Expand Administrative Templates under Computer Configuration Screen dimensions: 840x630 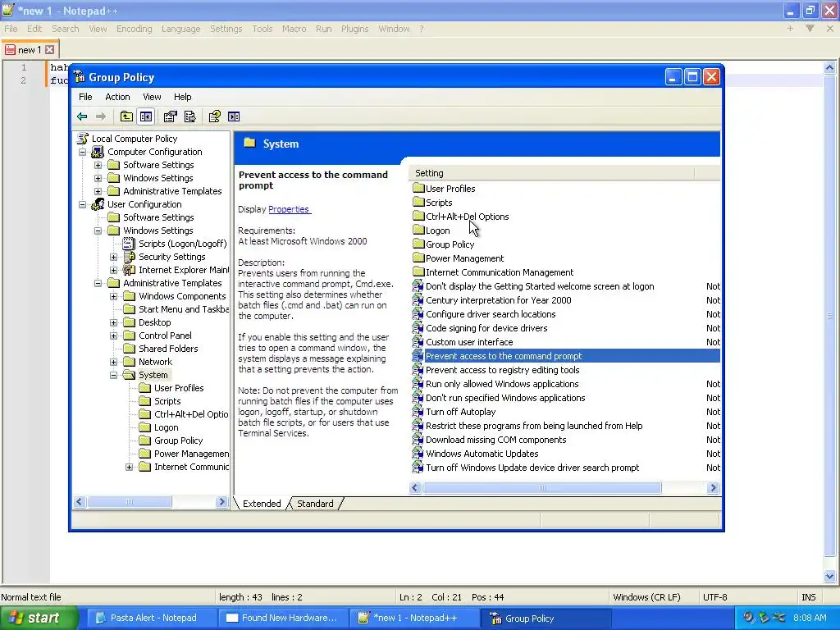point(98,191)
